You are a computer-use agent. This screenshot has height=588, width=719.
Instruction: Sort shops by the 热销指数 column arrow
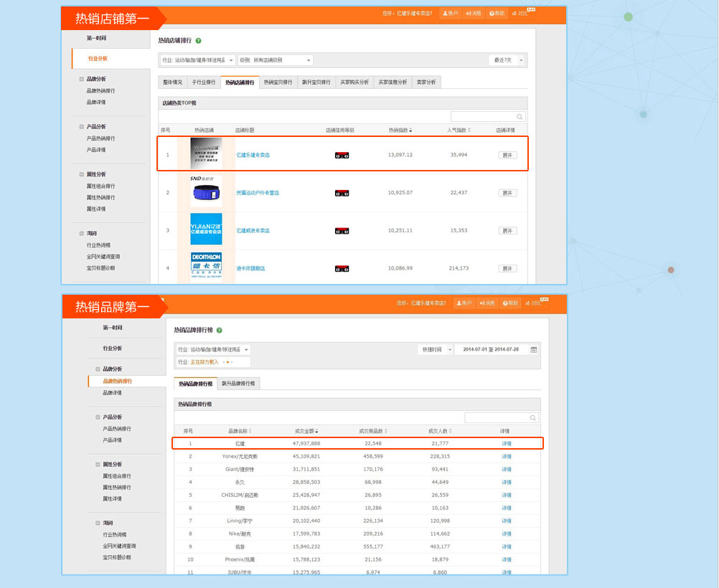[410, 131]
